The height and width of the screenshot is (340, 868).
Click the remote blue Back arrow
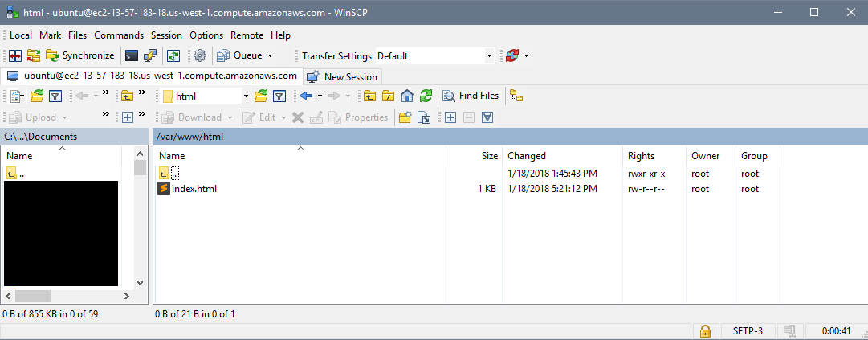pyautogui.click(x=306, y=96)
